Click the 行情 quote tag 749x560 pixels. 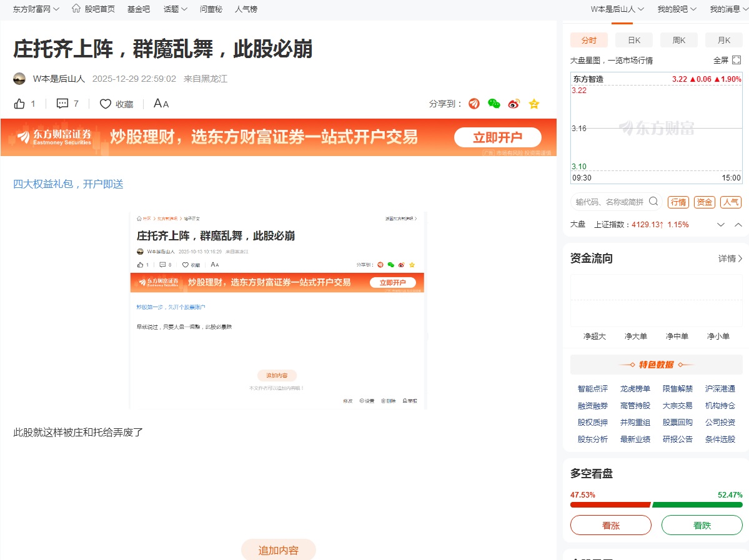point(678,202)
